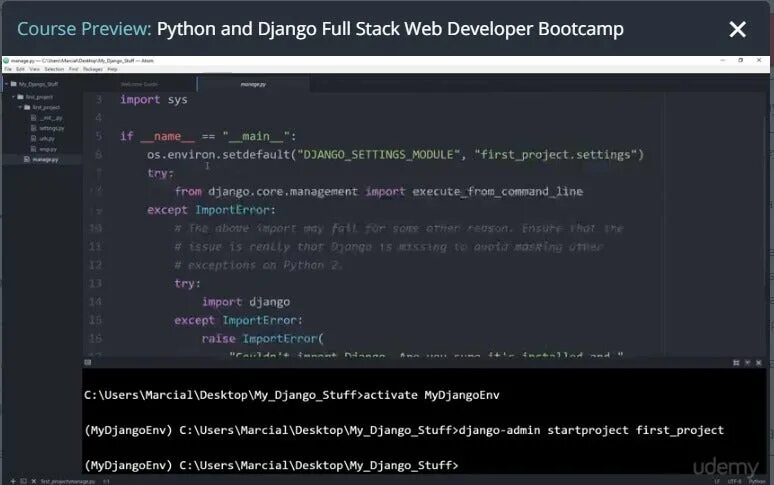Select My_Django_Stuff root folder in tree
This screenshot has height=485, width=774.
pos(39,84)
